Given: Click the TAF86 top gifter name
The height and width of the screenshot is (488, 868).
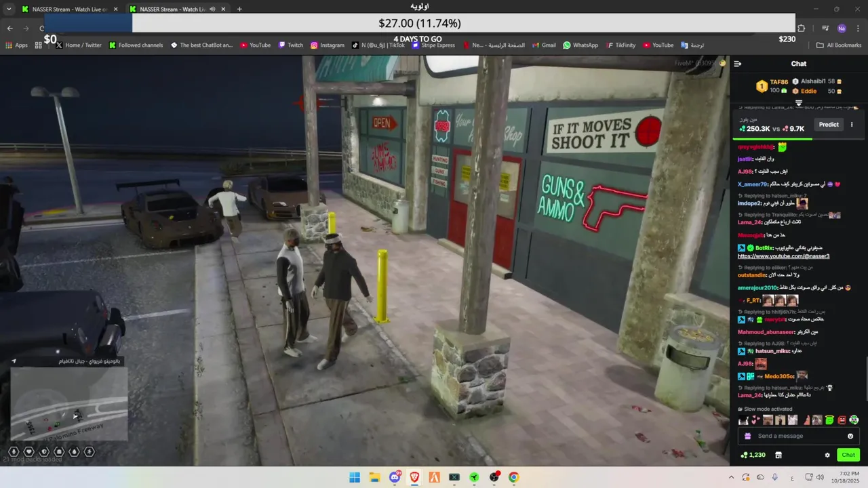Looking at the screenshot, I should (779, 82).
